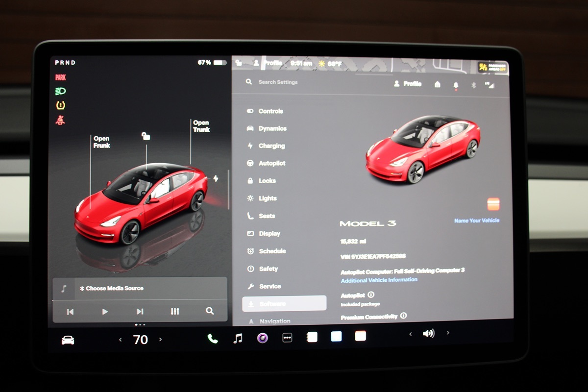Open the three-dots app launcher icon
The image size is (588, 392).
[x=288, y=338]
